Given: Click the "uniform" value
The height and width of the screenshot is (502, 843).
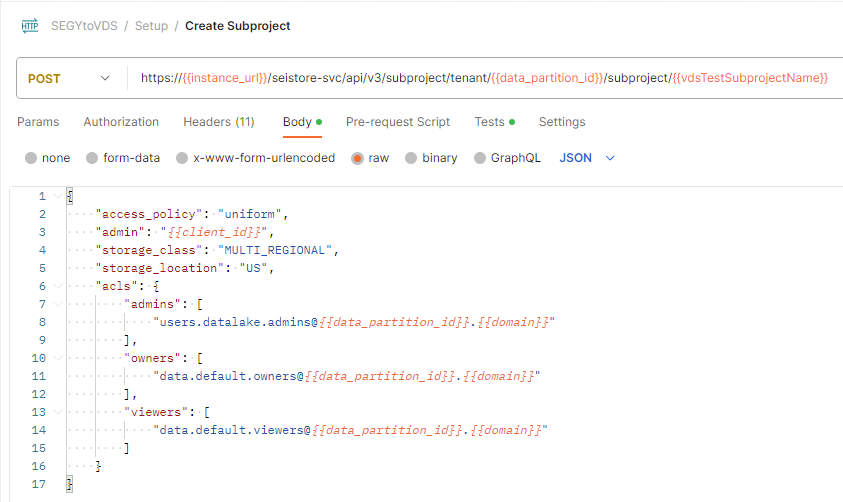Looking at the screenshot, I should (249, 214).
